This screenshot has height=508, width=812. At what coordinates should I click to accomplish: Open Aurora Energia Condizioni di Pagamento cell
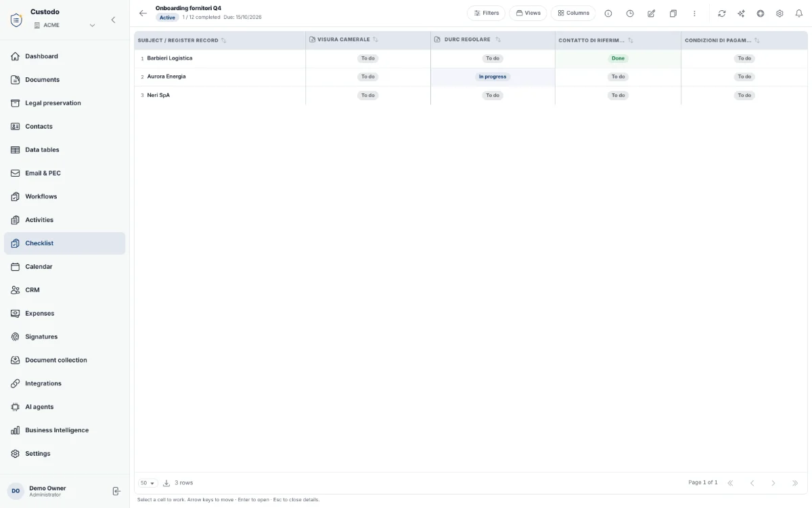point(744,77)
